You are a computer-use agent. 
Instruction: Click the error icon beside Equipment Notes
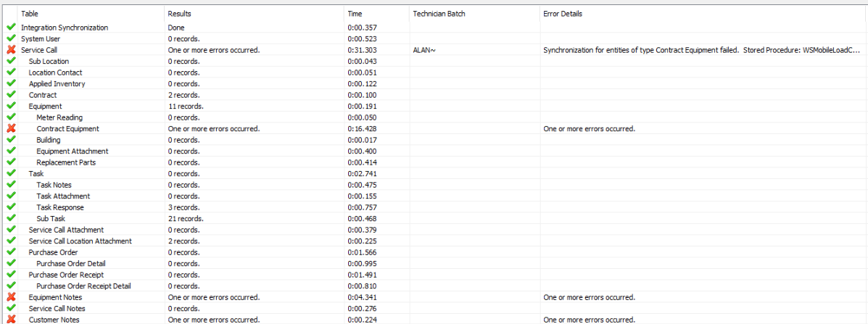[x=10, y=297]
